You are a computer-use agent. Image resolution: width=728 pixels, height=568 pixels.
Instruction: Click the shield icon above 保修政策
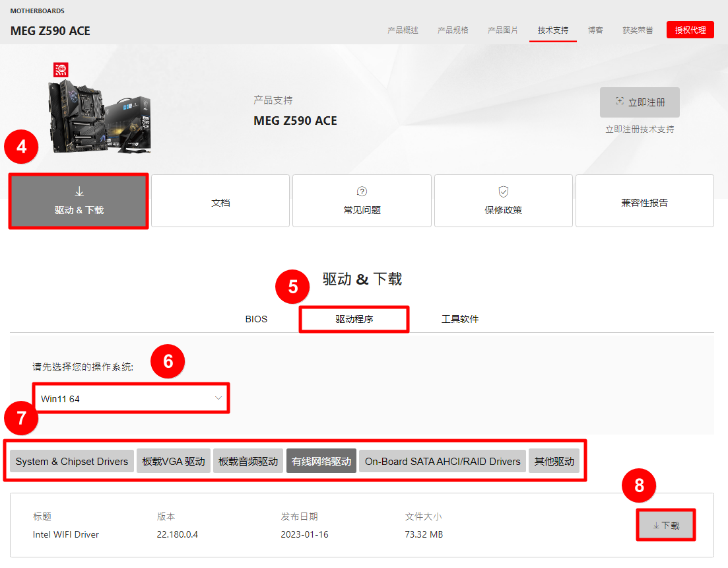tap(503, 192)
